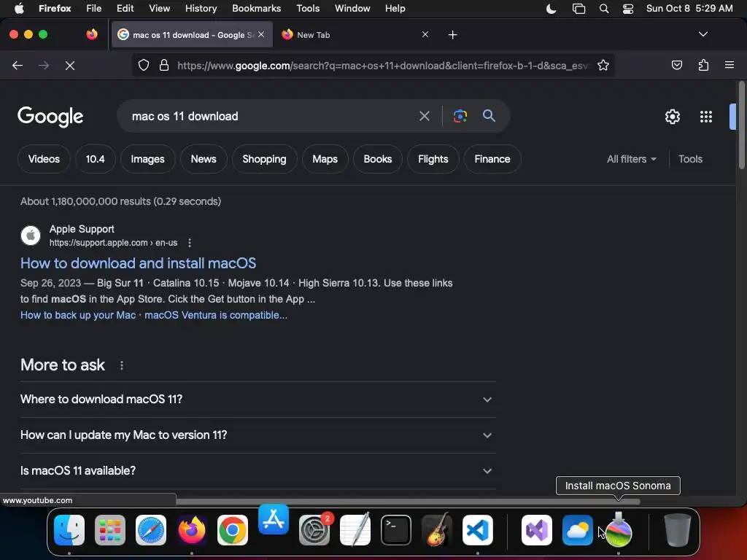Select the Shopping filter chip

coord(264,159)
